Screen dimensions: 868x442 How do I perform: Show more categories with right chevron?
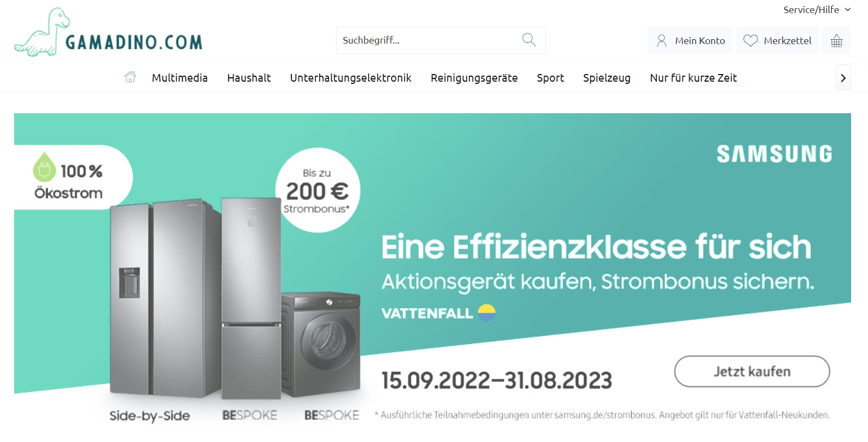point(843,78)
